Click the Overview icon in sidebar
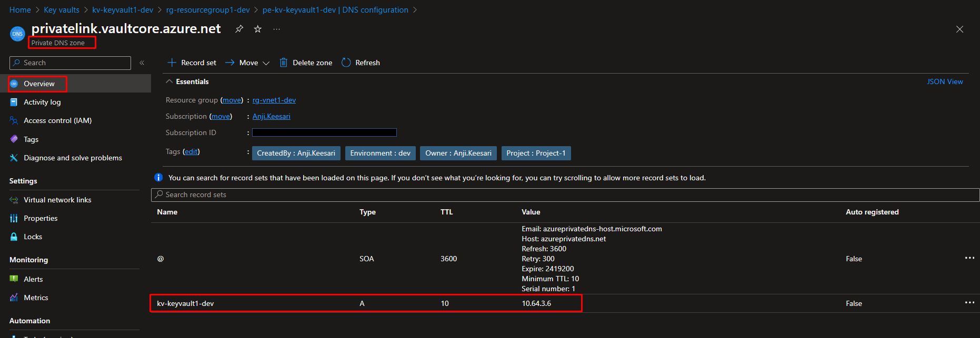This screenshot has height=338, width=980. tap(14, 84)
